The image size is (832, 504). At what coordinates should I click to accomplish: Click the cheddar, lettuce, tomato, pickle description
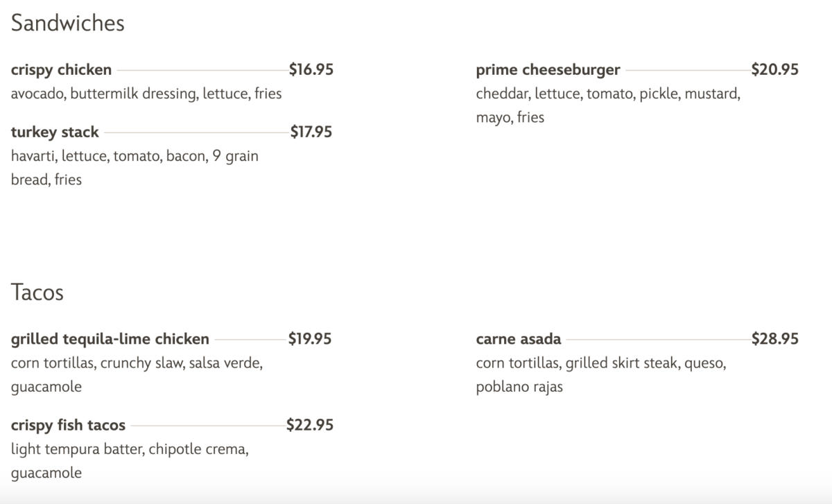(608, 94)
